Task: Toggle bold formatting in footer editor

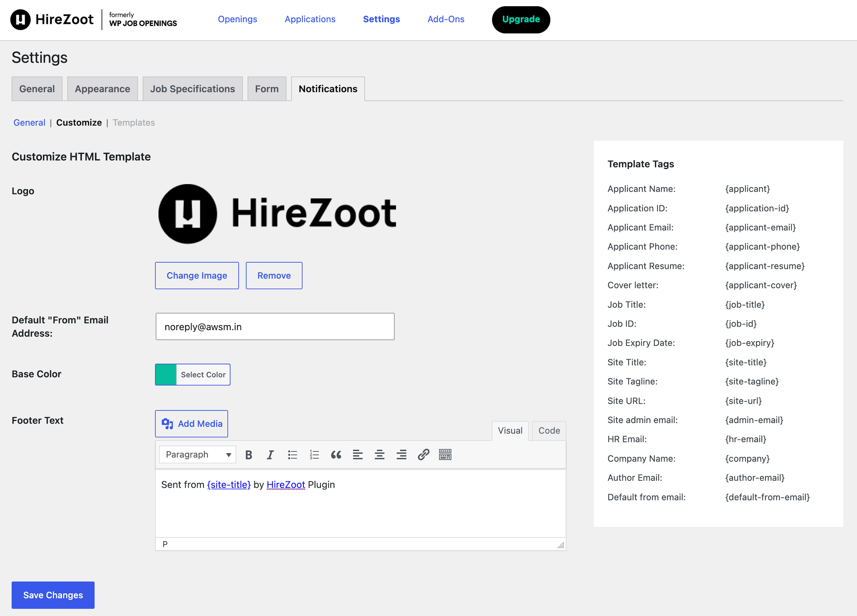Action: click(x=248, y=455)
